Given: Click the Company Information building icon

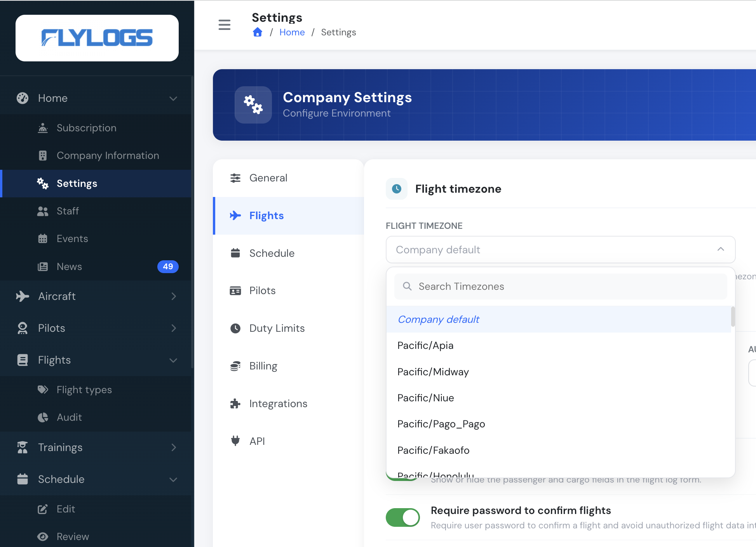Looking at the screenshot, I should [x=43, y=155].
